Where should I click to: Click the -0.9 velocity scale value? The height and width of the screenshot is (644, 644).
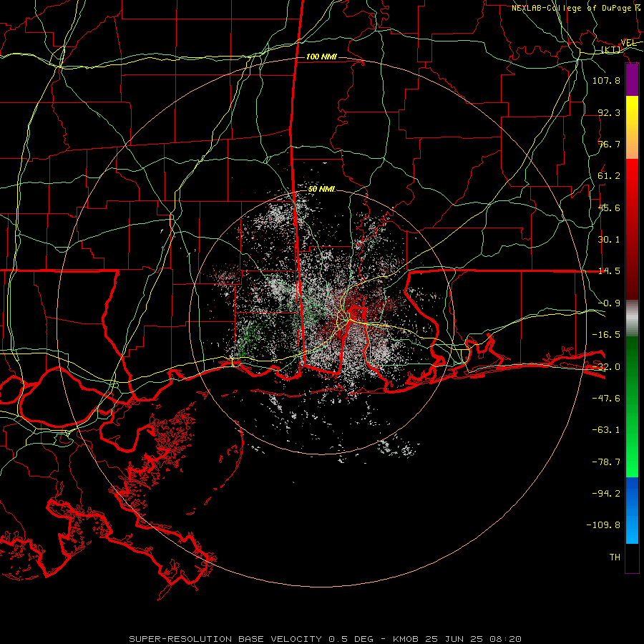pyautogui.click(x=609, y=303)
